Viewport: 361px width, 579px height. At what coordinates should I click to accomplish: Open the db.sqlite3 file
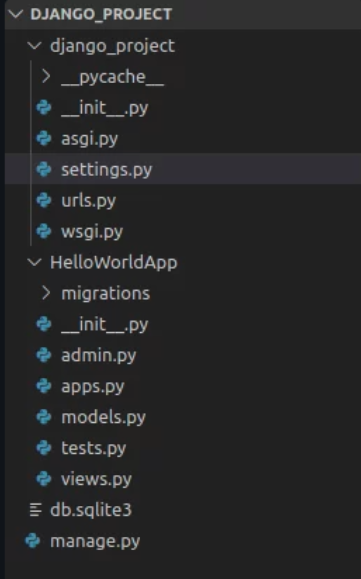coord(91,510)
